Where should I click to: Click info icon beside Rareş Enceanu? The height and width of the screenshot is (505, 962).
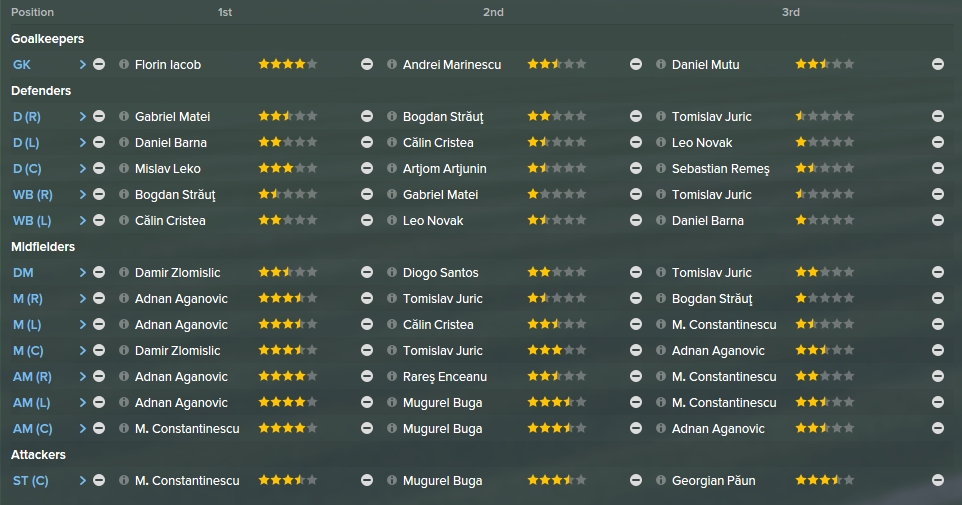(x=391, y=376)
